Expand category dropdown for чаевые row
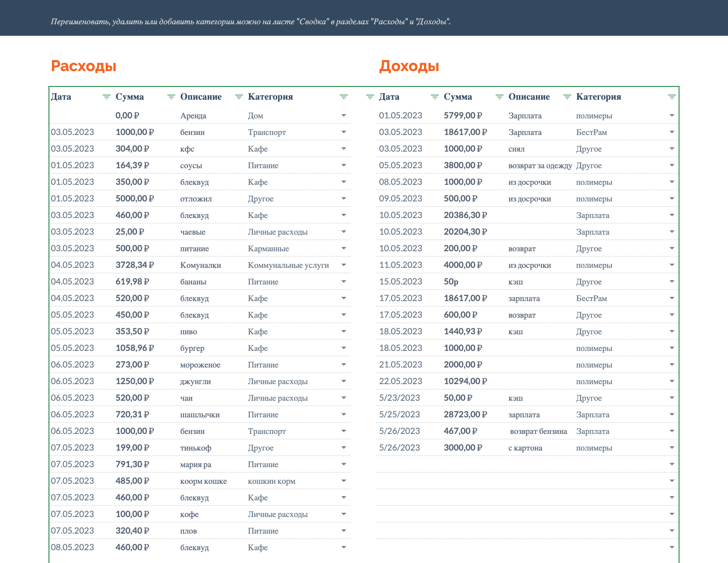The width and height of the screenshot is (728, 563). click(344, 232)
